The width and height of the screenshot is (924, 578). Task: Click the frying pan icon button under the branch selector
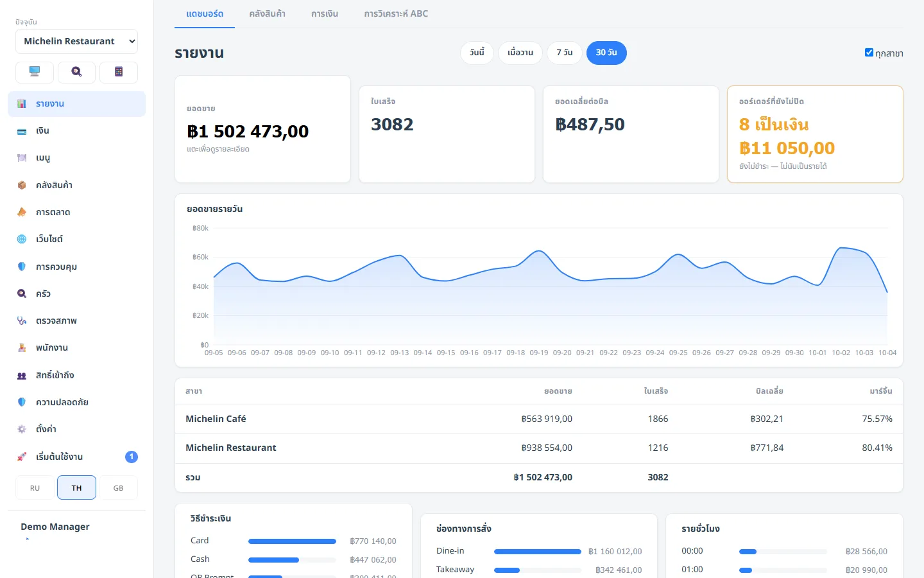point(76,73)
